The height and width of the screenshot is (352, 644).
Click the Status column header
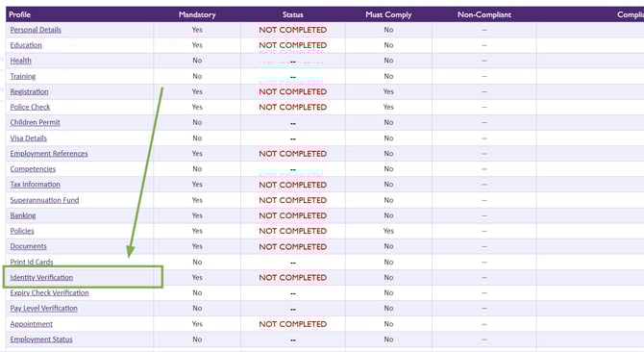[293, 14]
